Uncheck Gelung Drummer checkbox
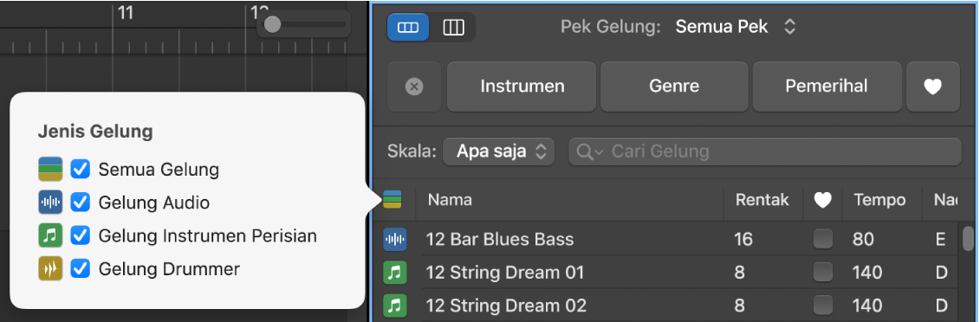The width and height of the screenshot is (980, 322). [80, 269]
